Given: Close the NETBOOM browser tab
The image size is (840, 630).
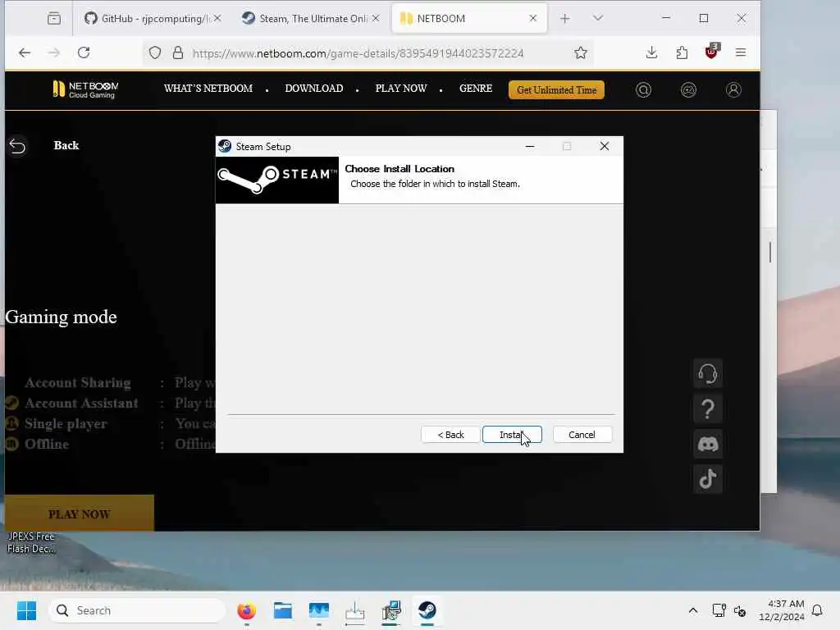Looking at the screenshot, I should (x=533, y=18).
